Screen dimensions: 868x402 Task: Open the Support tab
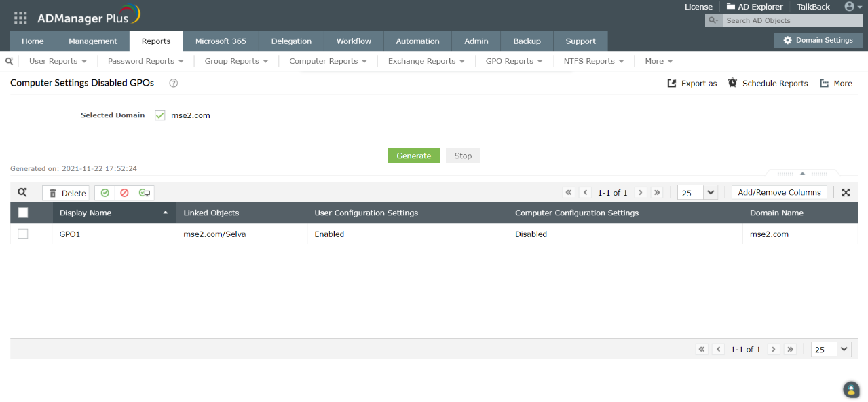(x=580, y=41)
